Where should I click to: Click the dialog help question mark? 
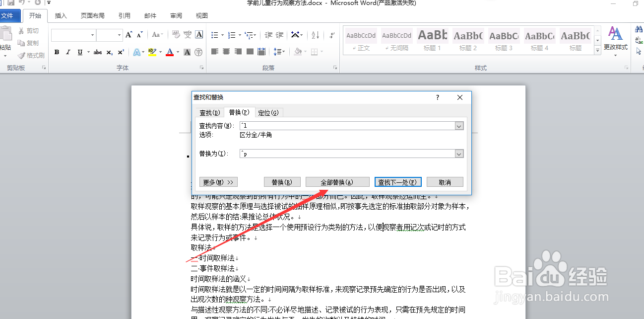(x=437, y=97)
